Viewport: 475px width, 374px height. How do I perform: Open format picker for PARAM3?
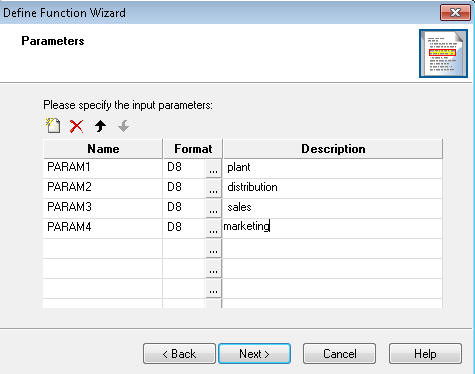pos(213,209)
